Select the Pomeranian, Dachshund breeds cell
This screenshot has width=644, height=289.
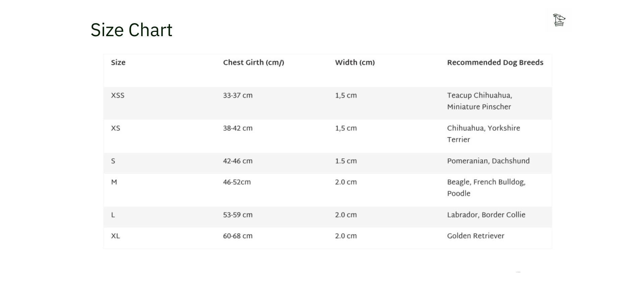[488, 161]
